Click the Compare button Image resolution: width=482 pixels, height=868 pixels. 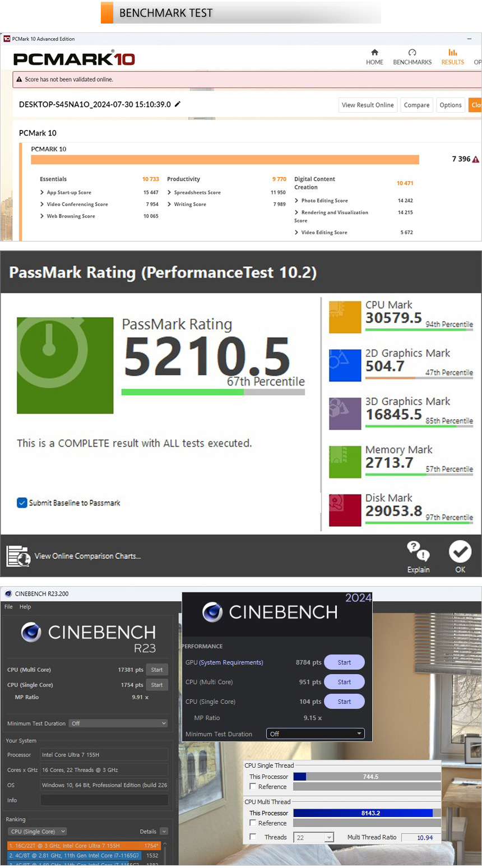click(x=416, y=105)
